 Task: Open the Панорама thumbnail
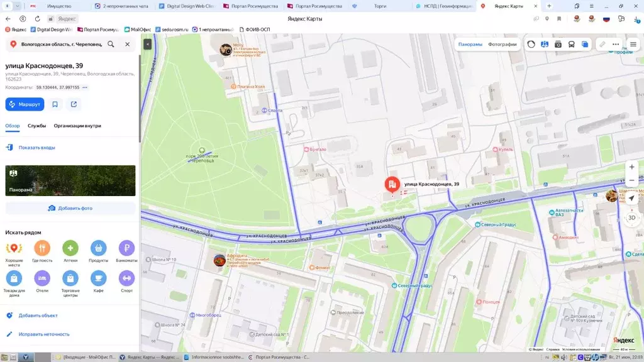click(x=70, y=180)
